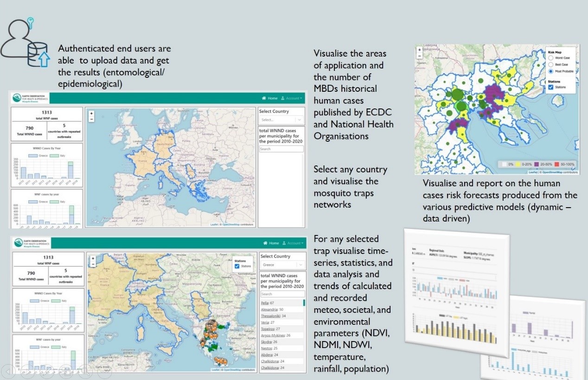Click zoom in on the top Europe map
Image resolution: width=588 pixels, height=380 pixels.
[x=91, y=114]
